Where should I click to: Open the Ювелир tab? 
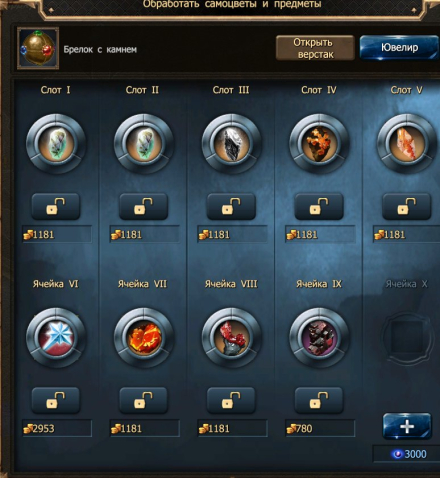[399, 48]
